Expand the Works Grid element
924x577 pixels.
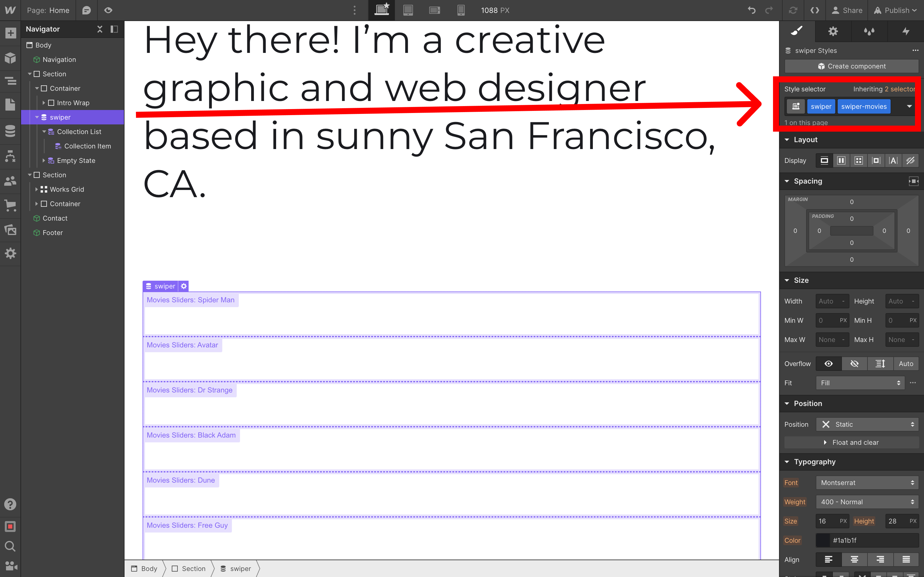[37, 189]
